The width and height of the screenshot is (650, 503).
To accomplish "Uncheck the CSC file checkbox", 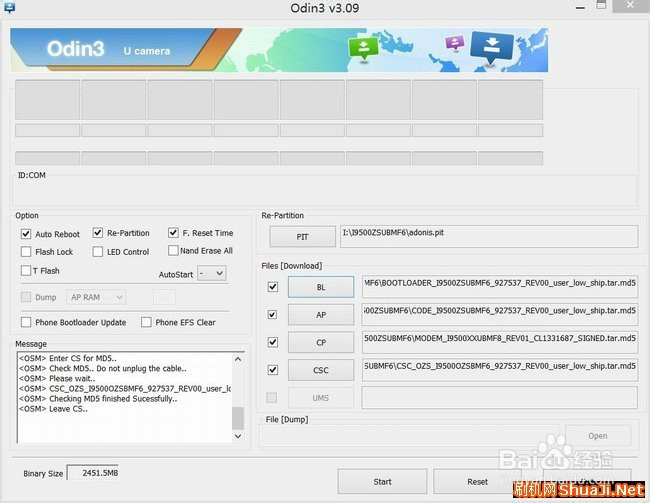I will point(273,369).
